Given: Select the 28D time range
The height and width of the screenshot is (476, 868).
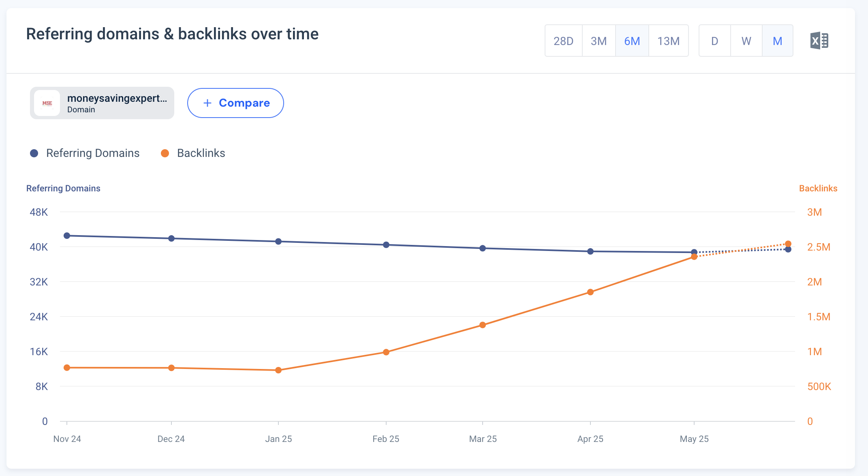Looking at the screenshot, I should (x=564, y=41).
